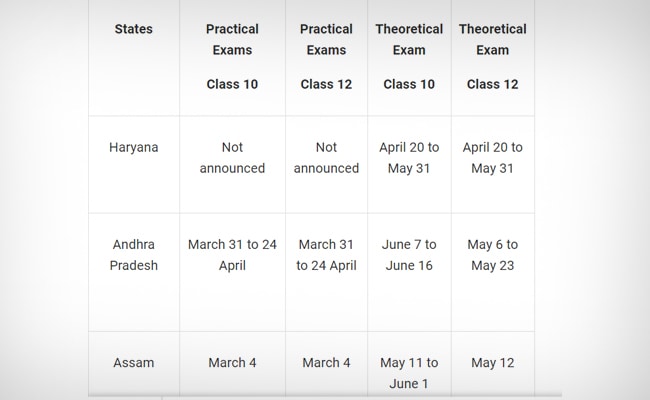Click the Theoretical Exam Class 12 header

click(492, 57)
